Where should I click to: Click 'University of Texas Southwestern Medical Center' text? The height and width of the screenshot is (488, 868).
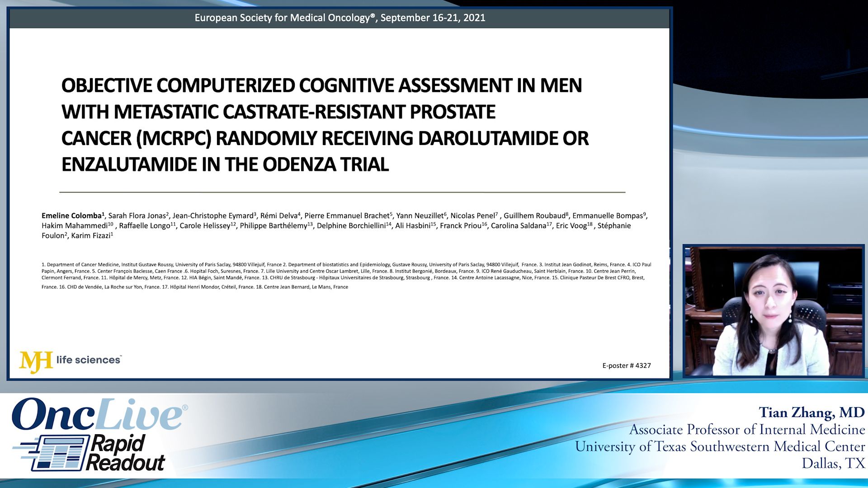(720, 446)
